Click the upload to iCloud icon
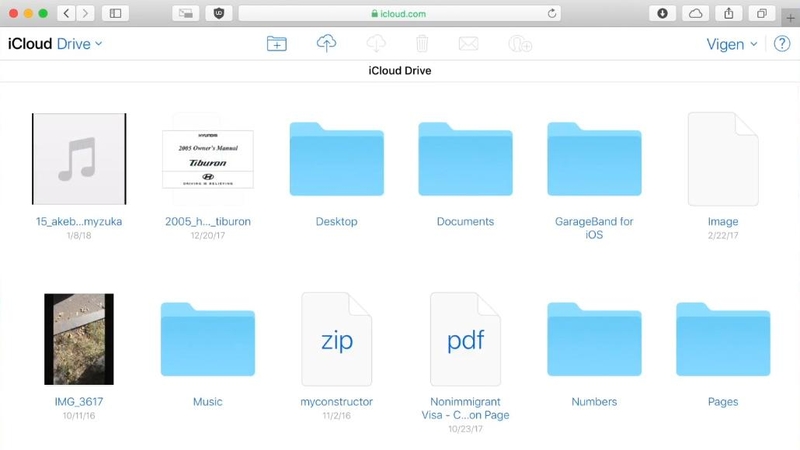The width and height of the screenshot is (800, 450). [327, 43]
